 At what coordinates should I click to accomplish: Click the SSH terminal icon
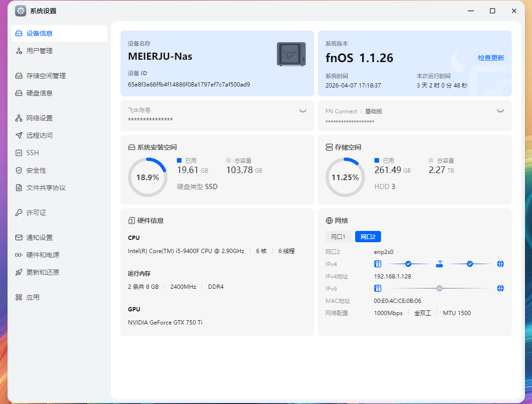point(19,153)
